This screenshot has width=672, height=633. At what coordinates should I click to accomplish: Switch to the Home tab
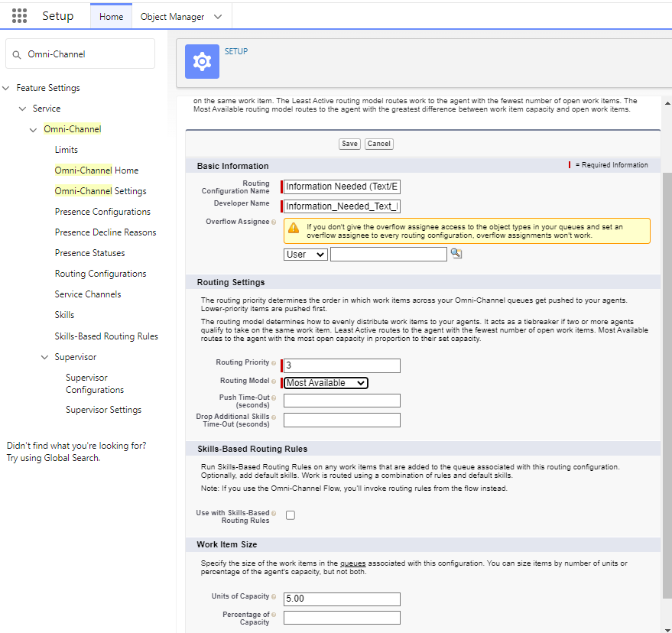pyautogui.click(x=111, y=17)
